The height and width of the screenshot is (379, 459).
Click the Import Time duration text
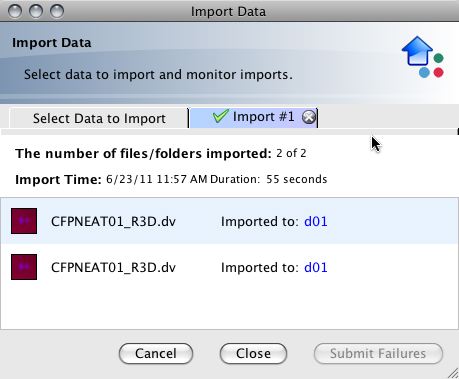tap(269, 179)
